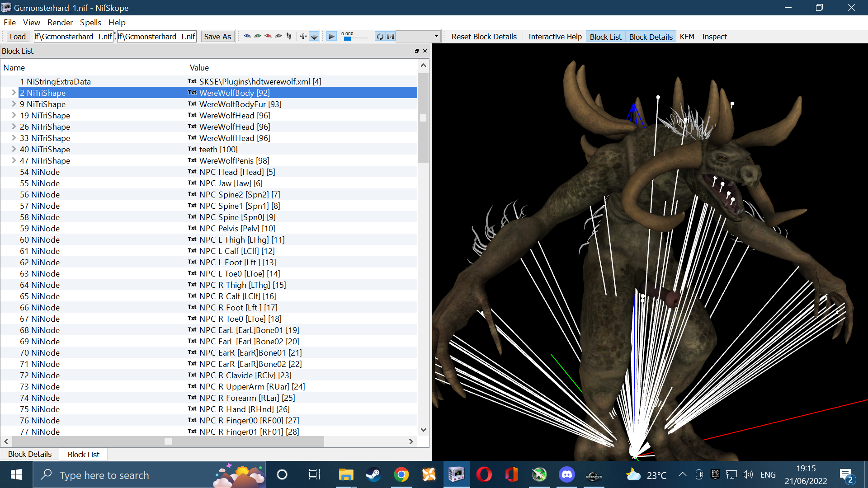Open Google Chrome from the taskbar

point(401,474)
